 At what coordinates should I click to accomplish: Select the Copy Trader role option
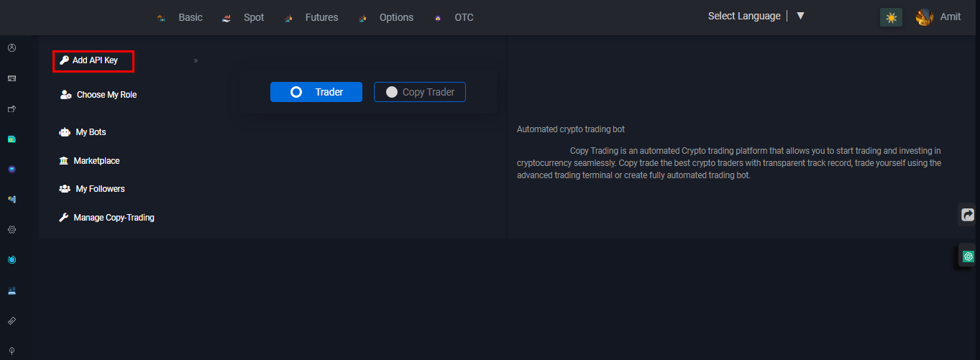pos(420,92)
